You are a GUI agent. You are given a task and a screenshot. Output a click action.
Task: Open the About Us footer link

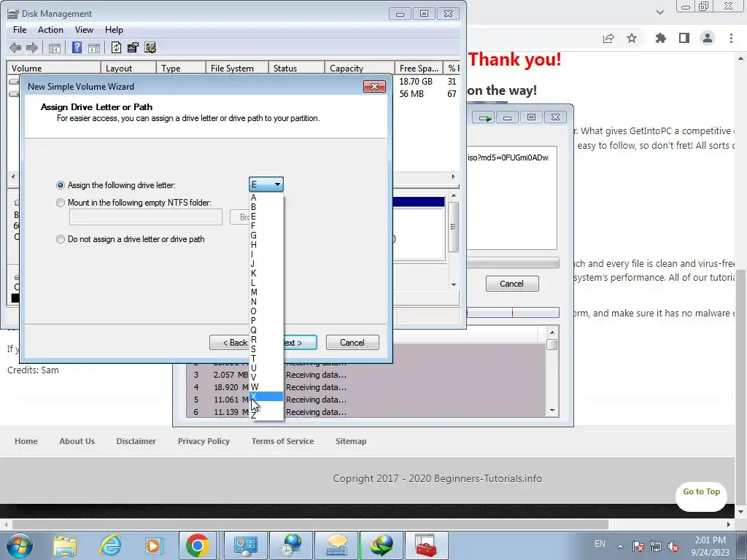pyautogui.click(x=77, y=441)
